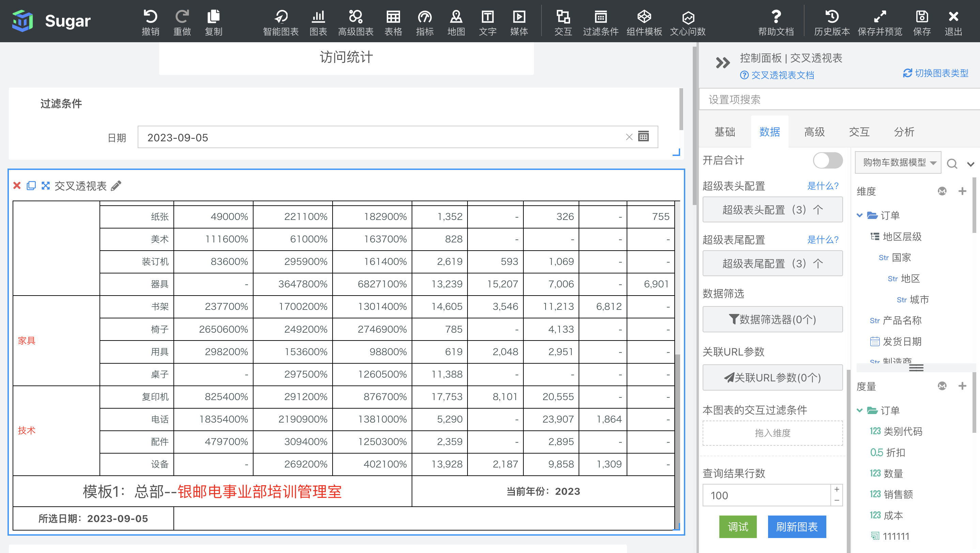The height and width of the screenshot is (553, 980).
Task: Duplicate the 交叉透视表 chart
Action: [x=31, y=186]
